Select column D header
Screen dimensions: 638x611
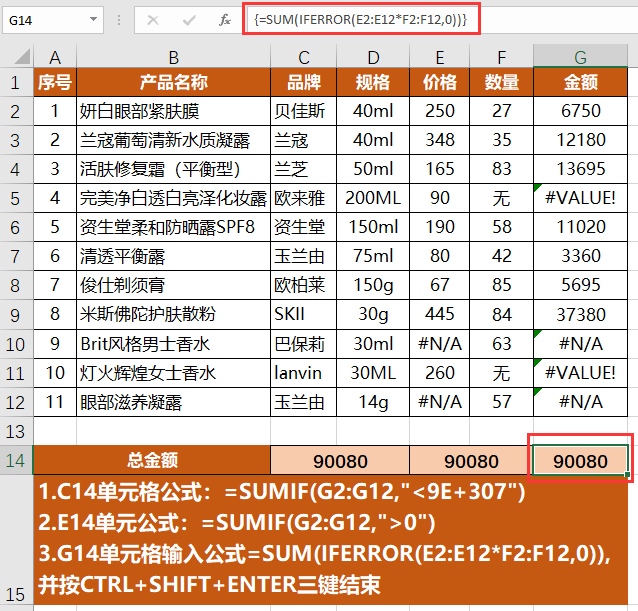pyautogui.click(x=373, y=57)
